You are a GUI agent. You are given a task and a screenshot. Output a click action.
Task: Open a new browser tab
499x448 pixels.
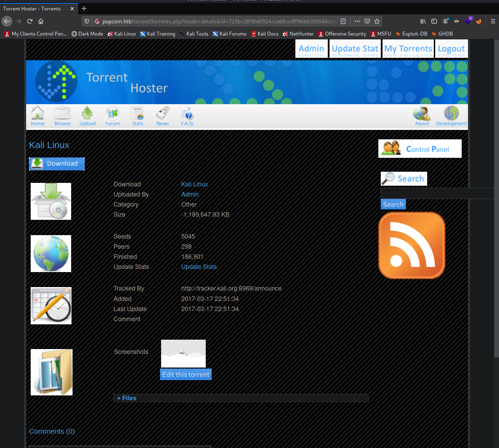pyautogui.click(x=84, y=8)
